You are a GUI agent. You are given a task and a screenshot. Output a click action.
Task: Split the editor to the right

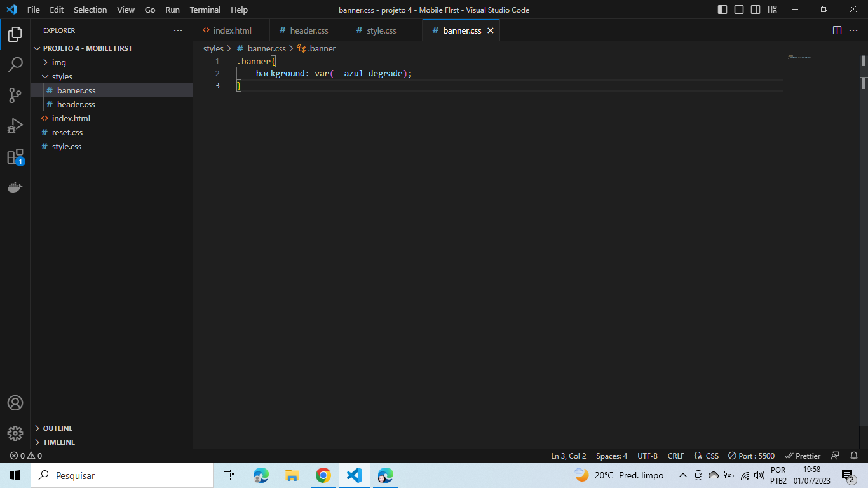[837, 30]
